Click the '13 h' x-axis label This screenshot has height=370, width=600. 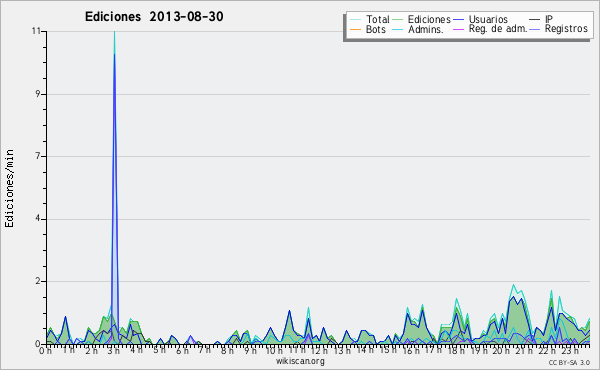342,350
